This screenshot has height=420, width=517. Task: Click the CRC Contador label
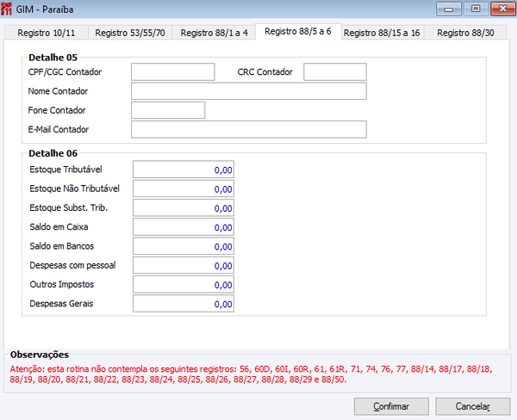tap(265, 71)
